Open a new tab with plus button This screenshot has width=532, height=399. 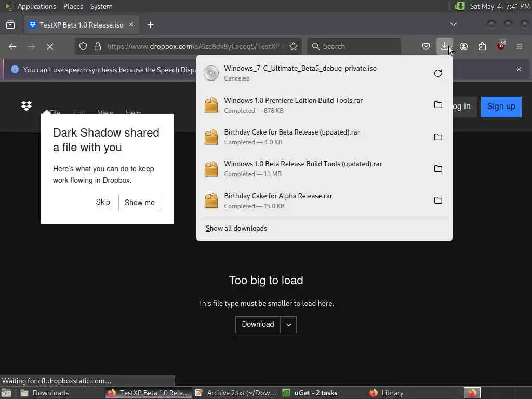click(x=150, y=25)
